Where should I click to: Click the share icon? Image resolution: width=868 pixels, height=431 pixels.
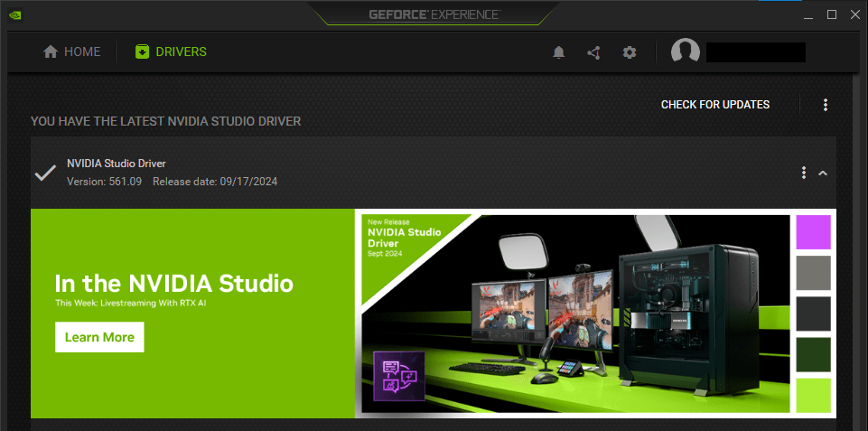pos(593,52)
